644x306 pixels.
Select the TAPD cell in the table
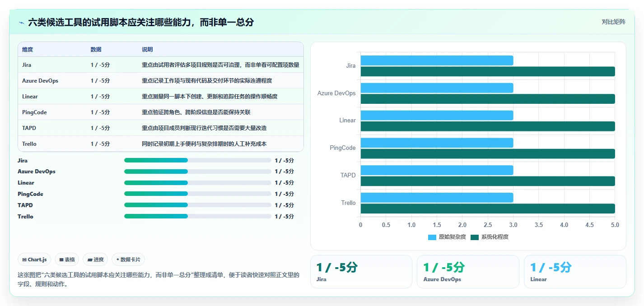pos(29,128)
